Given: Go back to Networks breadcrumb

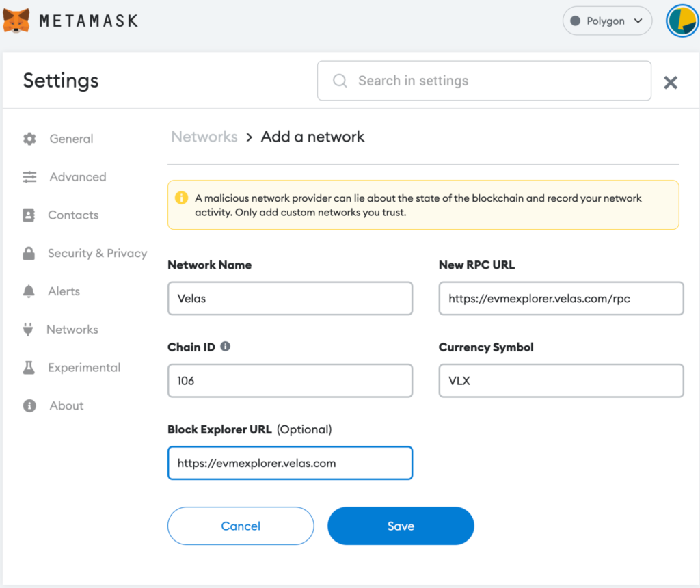Looking at the screenshot, I should click(204, 137).
